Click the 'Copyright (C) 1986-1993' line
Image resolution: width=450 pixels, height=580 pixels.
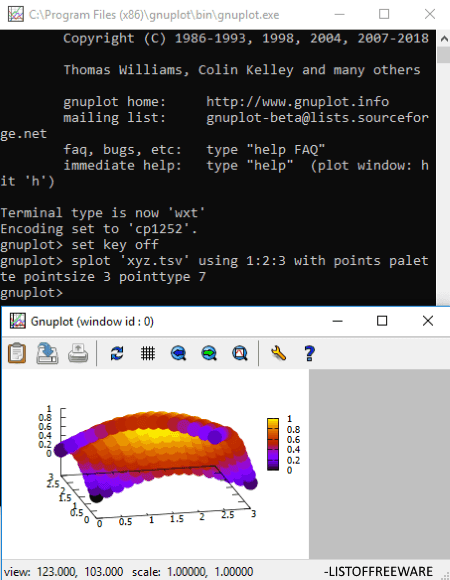click(x=246, y=38)
